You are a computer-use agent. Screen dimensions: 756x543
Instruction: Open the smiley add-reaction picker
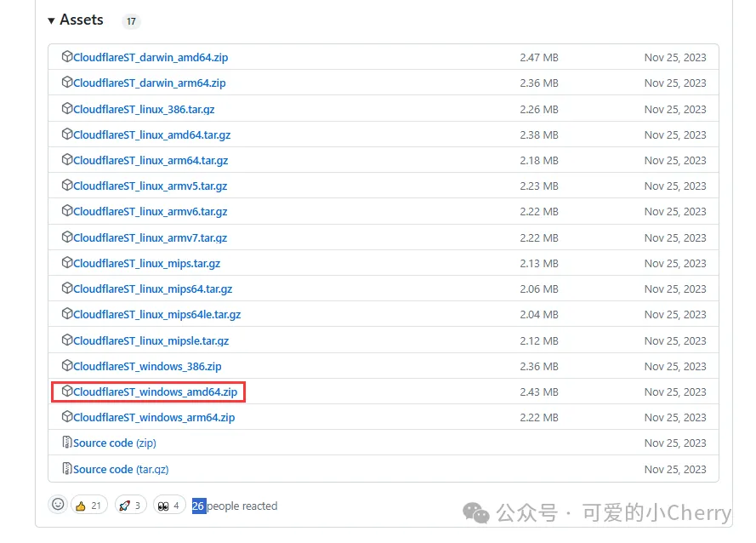click(58, 505)
